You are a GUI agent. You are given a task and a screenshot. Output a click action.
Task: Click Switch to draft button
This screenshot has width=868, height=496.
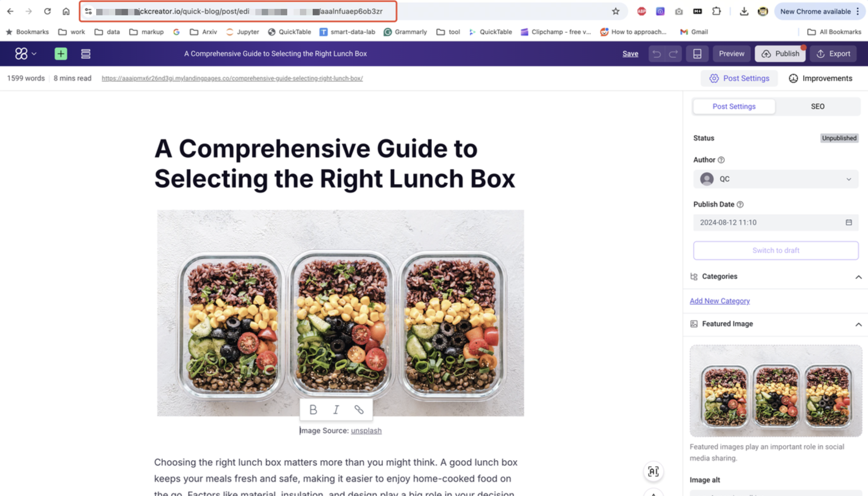pyautogui.click(x=776, y=250)
